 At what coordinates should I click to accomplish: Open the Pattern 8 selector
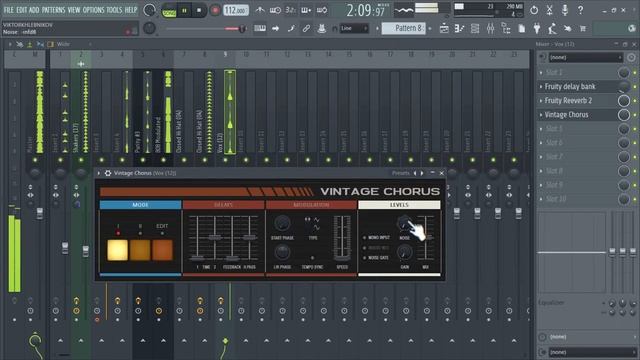click(x=404, y=28)
